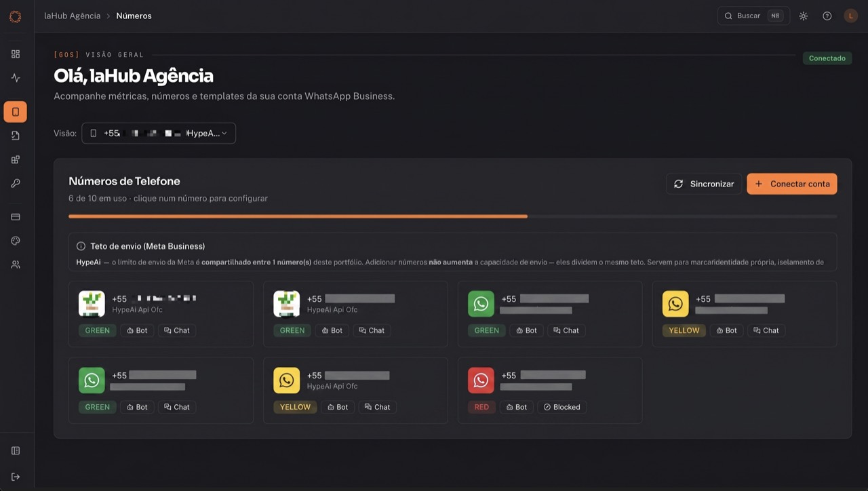
Task: Toggle Bot on the yellow HypeAi Api Ofc card
Action: (338, 407)
